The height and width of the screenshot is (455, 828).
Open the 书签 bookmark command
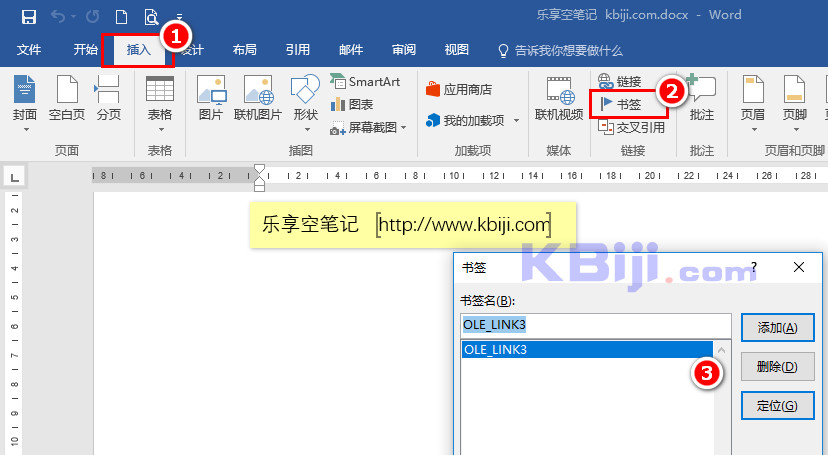point(621,104)
